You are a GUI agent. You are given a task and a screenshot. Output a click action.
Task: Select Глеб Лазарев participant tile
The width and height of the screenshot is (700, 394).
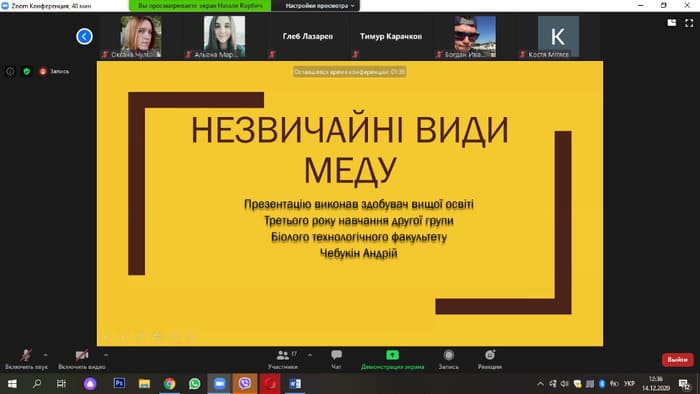308,37
